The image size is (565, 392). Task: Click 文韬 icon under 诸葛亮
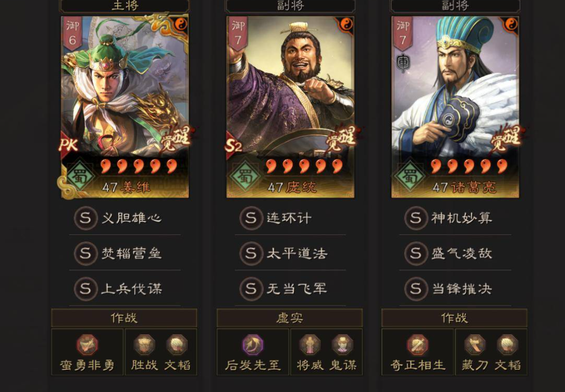pos(507,345)
